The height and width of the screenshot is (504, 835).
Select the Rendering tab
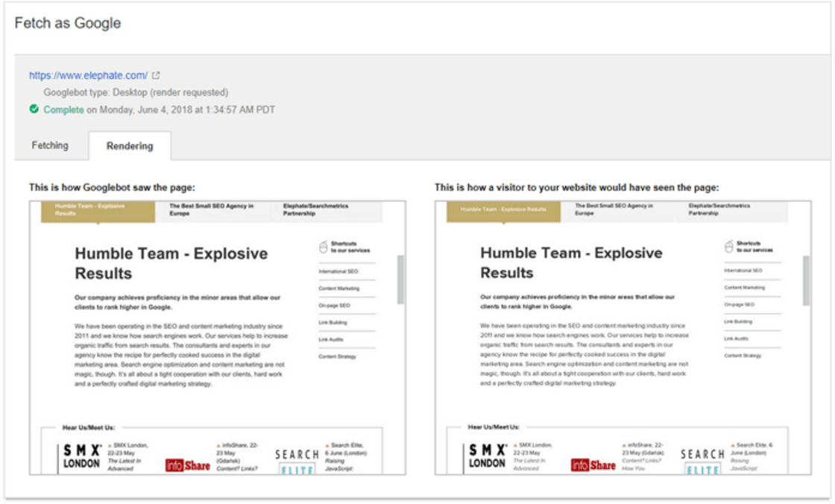[129, 146]
